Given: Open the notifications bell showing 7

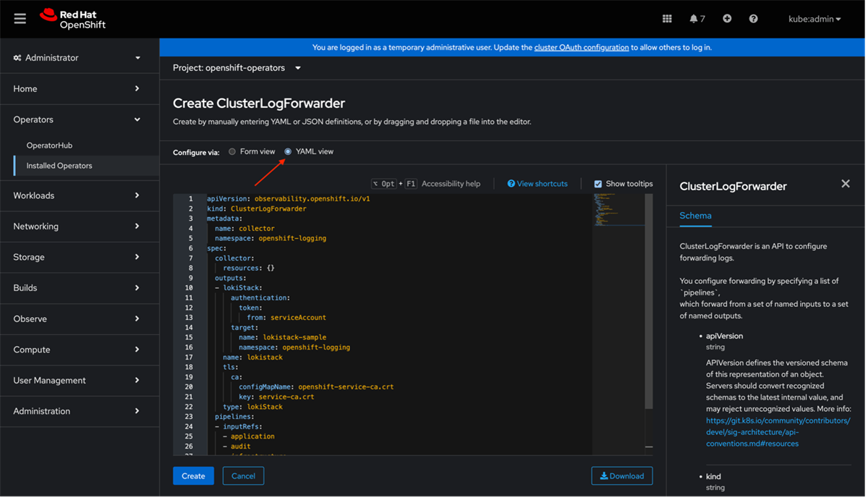Looking at the screenshot, I should (x=697, y=19).
